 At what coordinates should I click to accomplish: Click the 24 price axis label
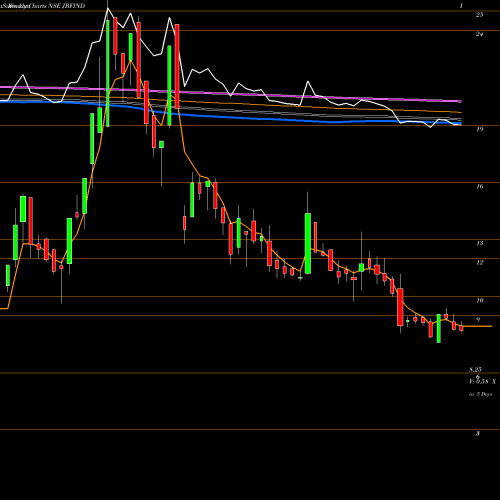pyautogui.click(x=479, y=34)
